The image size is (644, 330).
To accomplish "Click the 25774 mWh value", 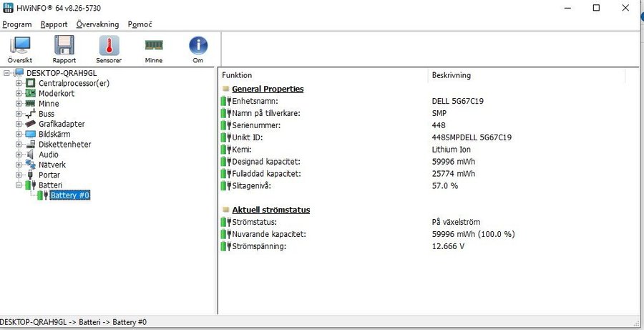I will point(454,173).
